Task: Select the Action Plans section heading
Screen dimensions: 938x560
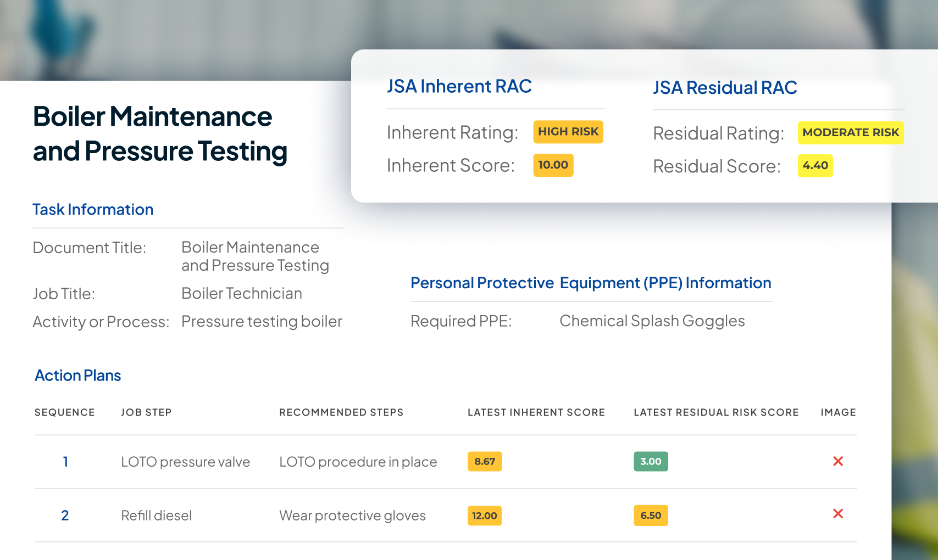Action: coord(78,376)
